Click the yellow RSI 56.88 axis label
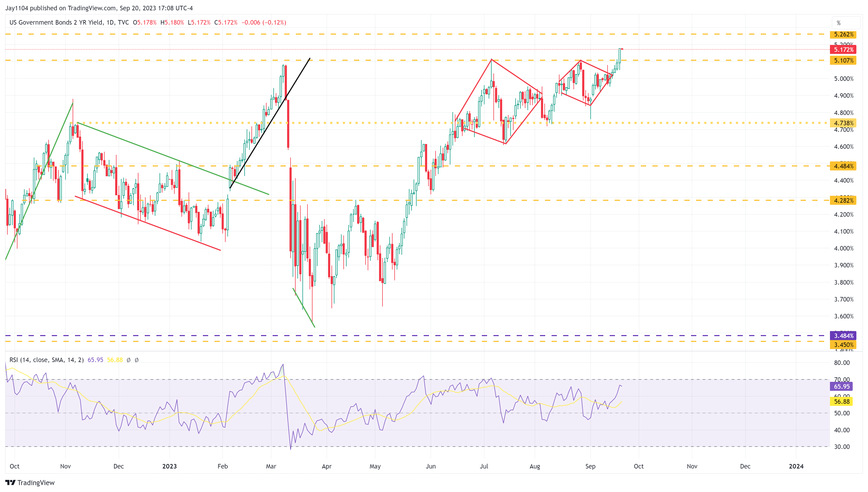 (x=841, y=401)
